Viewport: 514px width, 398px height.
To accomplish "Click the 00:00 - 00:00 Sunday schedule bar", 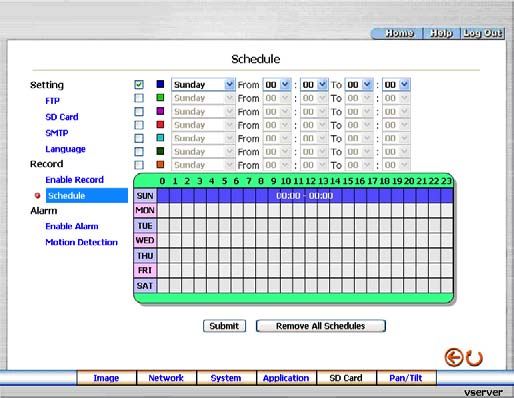I will coord(305,196).
